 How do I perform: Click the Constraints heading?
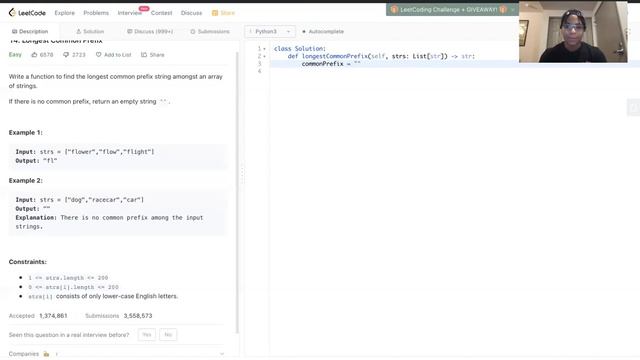click(x=28, y=262)
